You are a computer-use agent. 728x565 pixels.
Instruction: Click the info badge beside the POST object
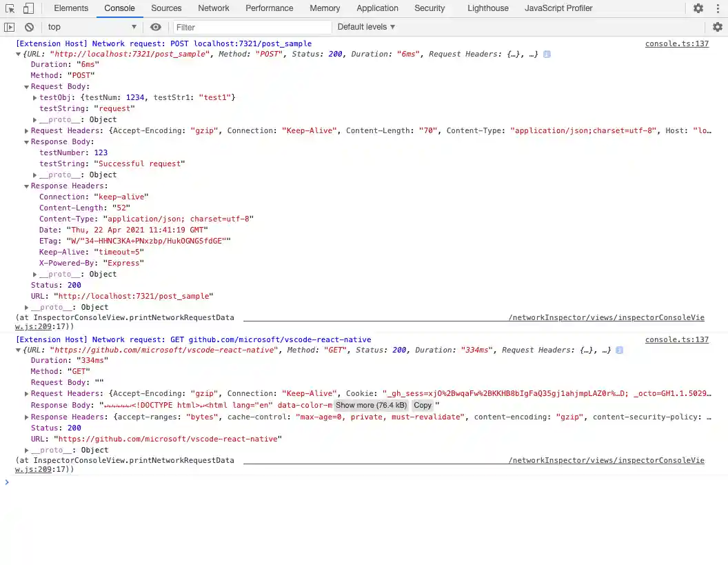[547, 54]
